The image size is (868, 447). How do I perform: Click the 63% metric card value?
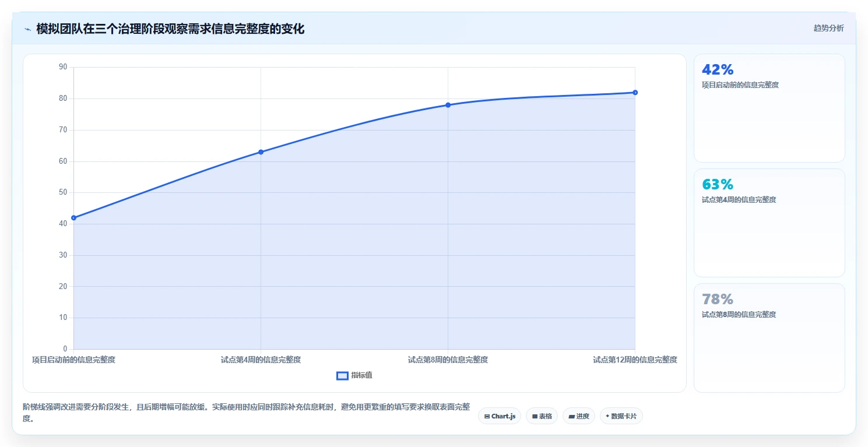(718, 185)
